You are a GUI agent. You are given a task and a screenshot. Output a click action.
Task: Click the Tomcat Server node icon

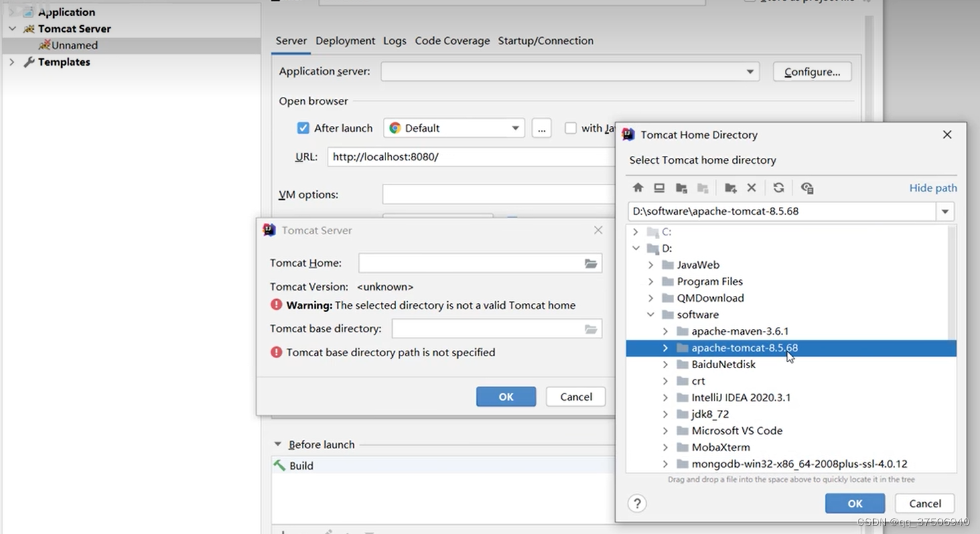click(29, 29)
